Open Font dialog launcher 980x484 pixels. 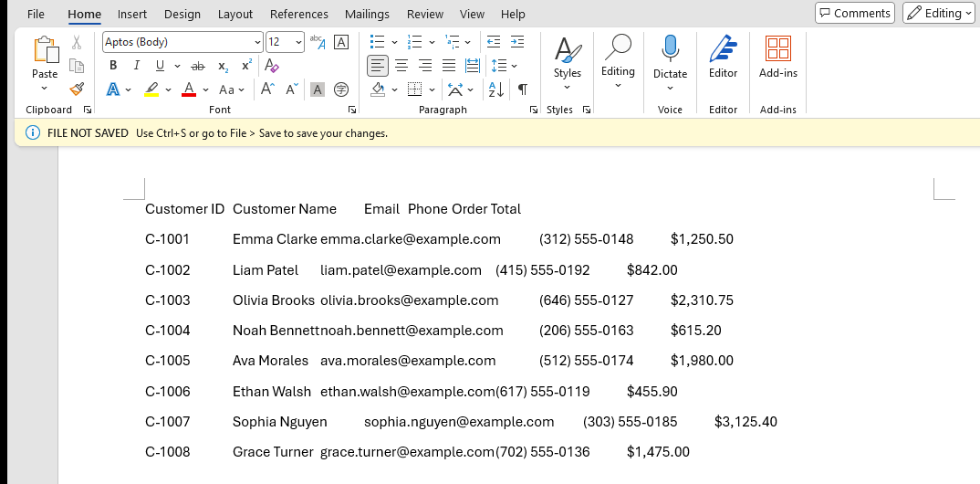(x=352, y=110)
